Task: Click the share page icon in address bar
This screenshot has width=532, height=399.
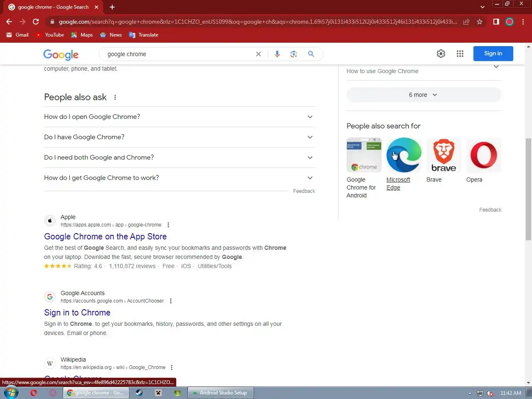Action: coord(466,22)
